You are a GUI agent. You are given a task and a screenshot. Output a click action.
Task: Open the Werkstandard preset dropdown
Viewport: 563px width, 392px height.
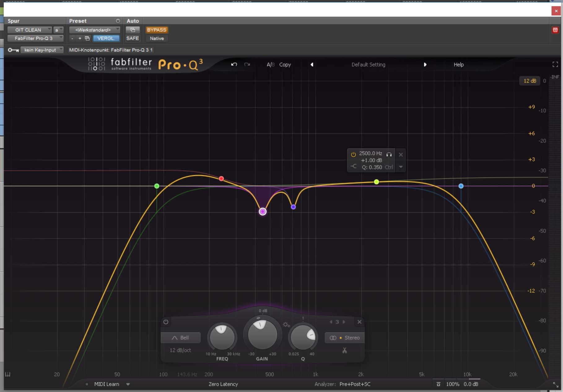coord(94,30)
